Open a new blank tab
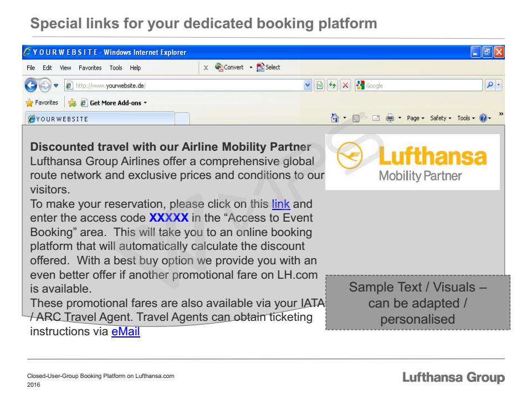Image resolution: width=532 pixels, height=399 pixels. pos(182,119)
